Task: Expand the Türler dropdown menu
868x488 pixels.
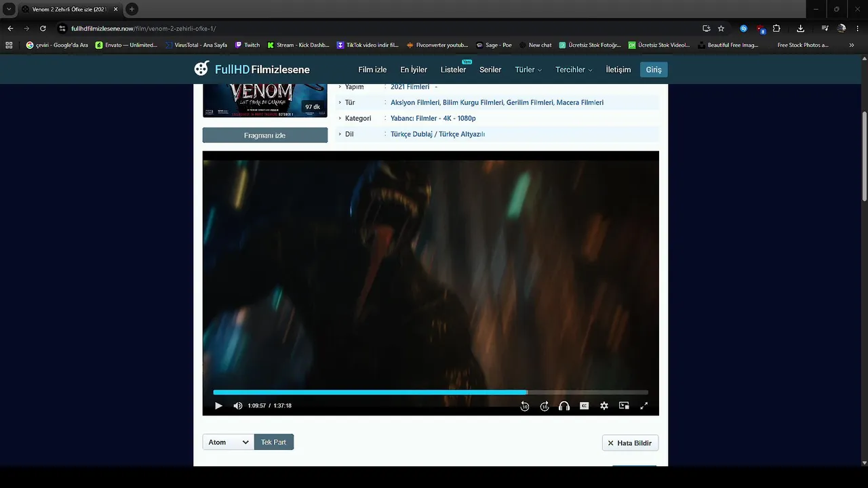Action: click(x=528, y=70)
